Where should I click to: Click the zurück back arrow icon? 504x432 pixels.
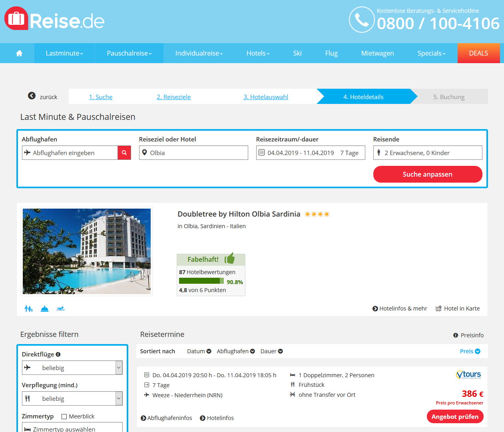pos(32,96)
